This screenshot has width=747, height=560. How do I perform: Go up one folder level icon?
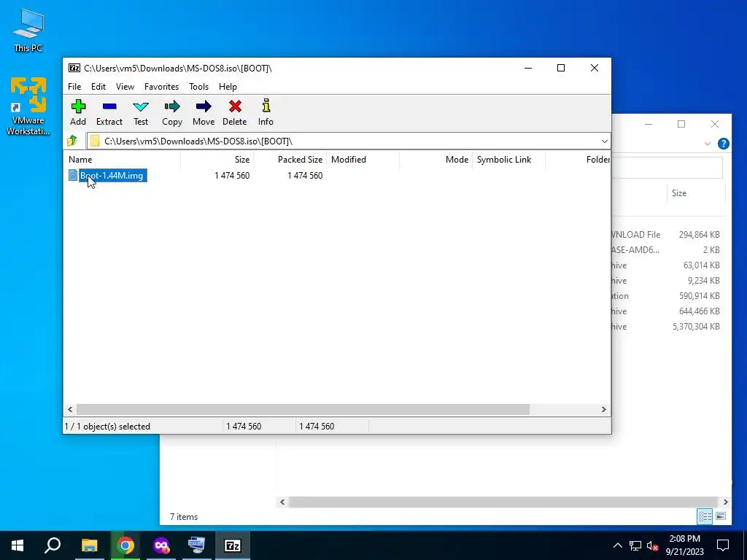[72, 141]
